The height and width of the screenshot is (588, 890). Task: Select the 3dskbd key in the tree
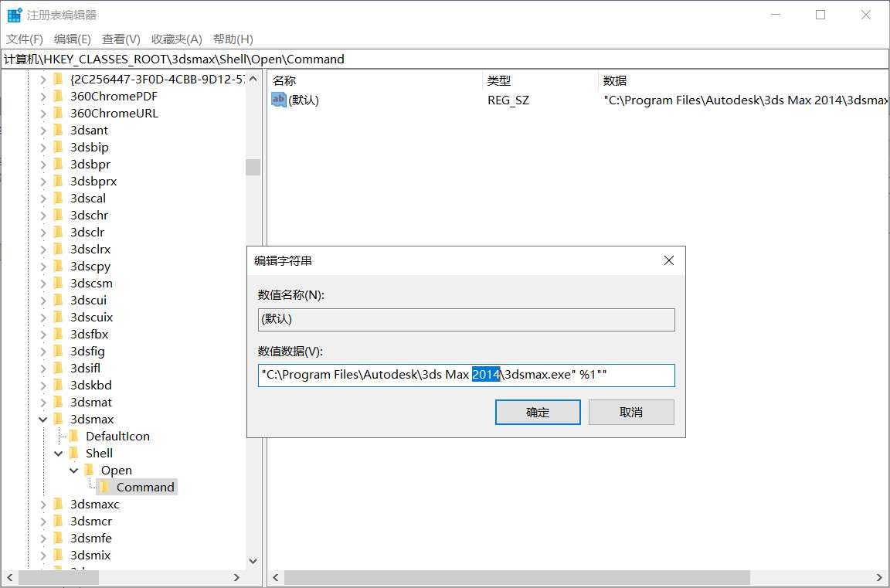click(x=91, y=386)
